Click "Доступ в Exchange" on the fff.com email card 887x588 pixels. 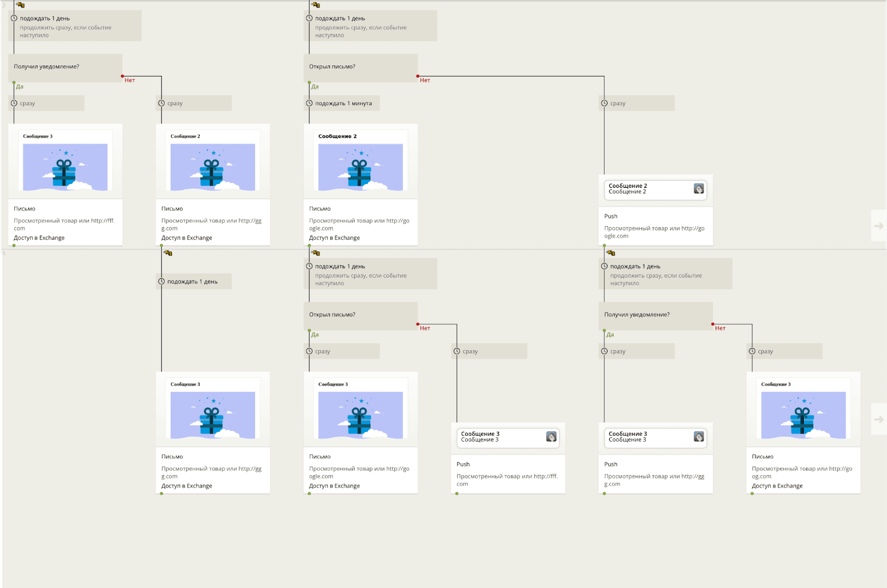click(39, 238)
